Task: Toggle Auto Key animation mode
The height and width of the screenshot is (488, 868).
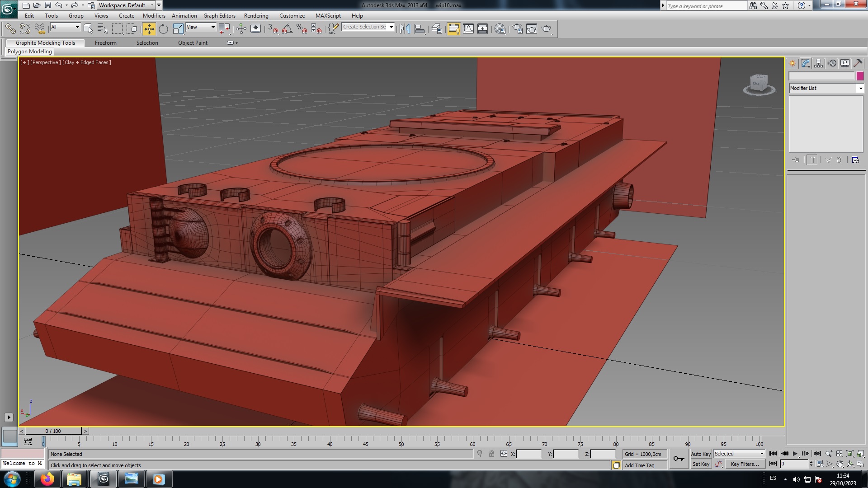Action: (x=700, y=454)
